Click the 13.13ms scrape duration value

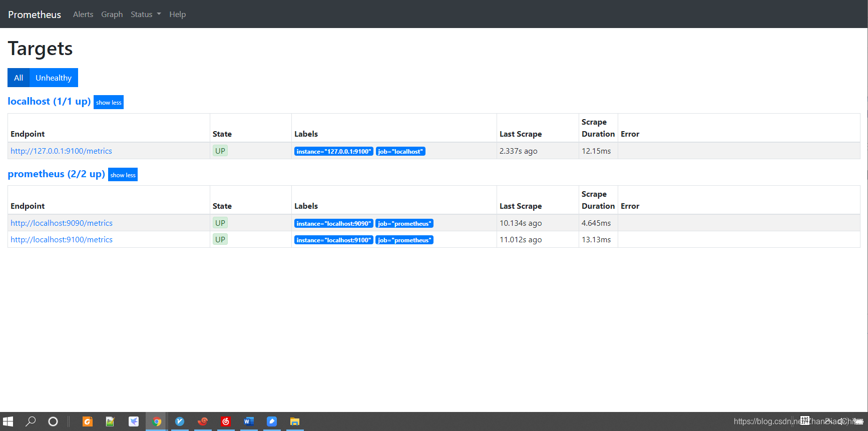coord(596,240)
